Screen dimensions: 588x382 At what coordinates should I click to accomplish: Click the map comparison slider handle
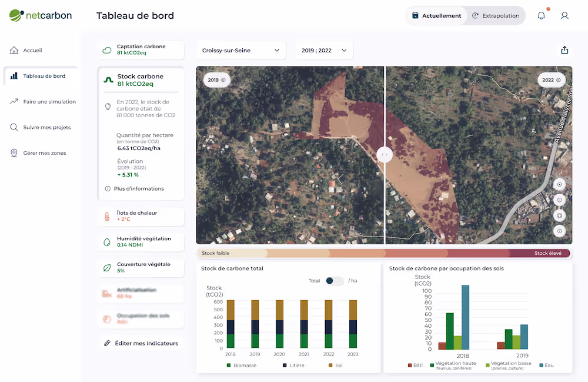point(385,155)
